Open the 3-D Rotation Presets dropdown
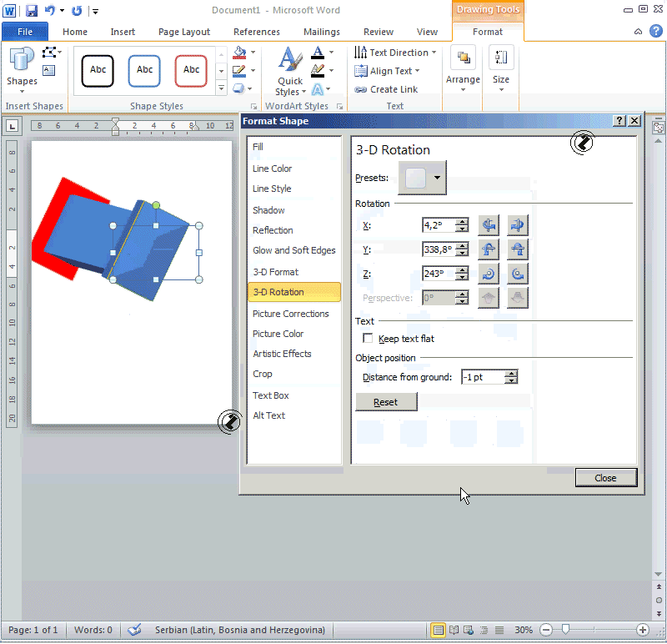Image resolution: width=667 pixels, height=644 pixels. (x=422, y=178)
